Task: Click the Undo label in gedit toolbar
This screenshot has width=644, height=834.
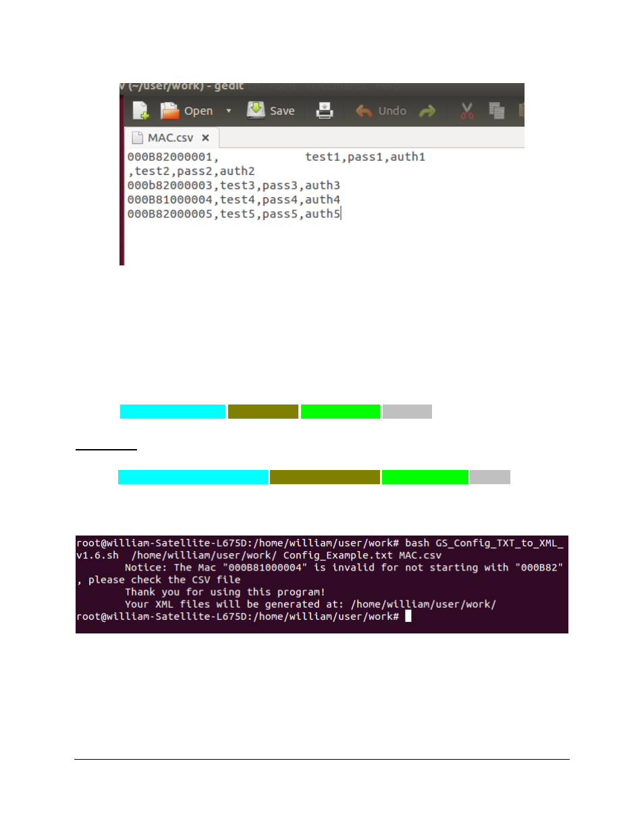Action: pos(392,111)
